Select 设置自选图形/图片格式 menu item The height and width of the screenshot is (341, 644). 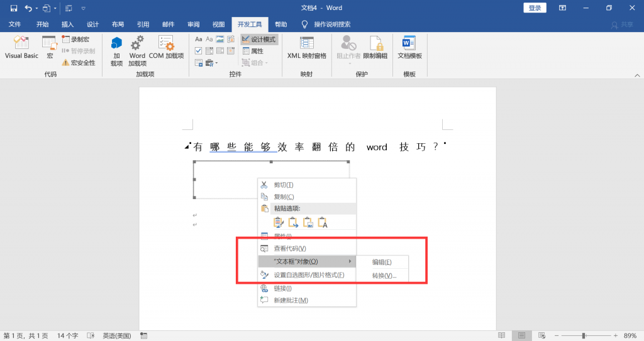pos(307,275)
